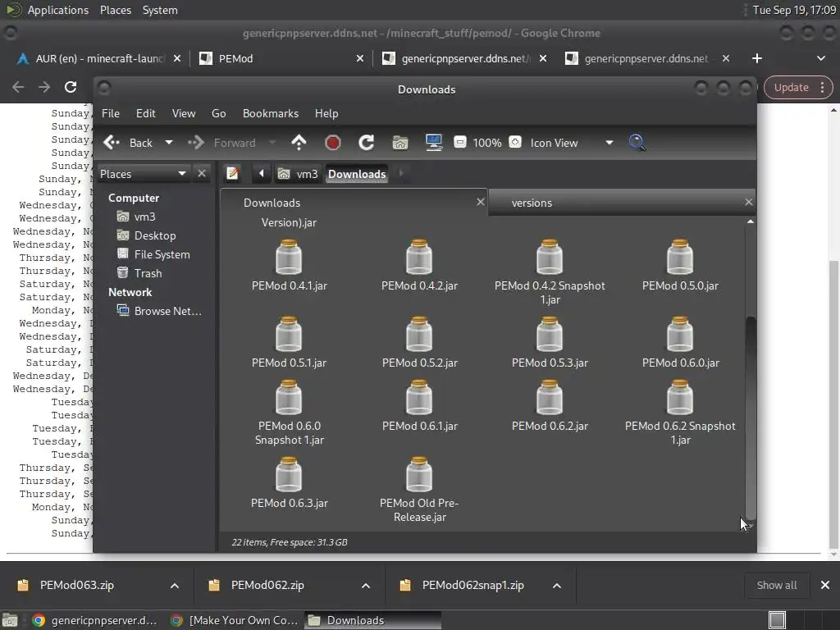Image resolution: width=840 pixels, height=630 pixels.
Task: Click Show all downloads in Chrome
Action: click(776, 586)
